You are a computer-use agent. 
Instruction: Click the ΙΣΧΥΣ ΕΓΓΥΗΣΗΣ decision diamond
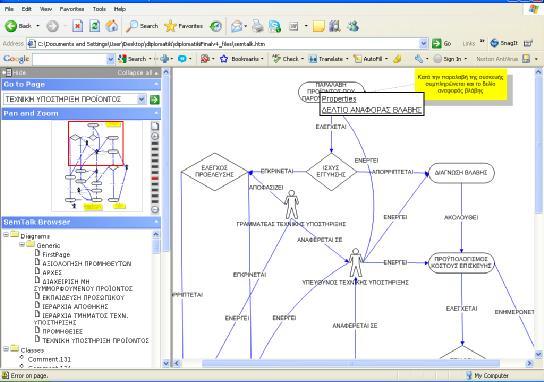(331, 171)
